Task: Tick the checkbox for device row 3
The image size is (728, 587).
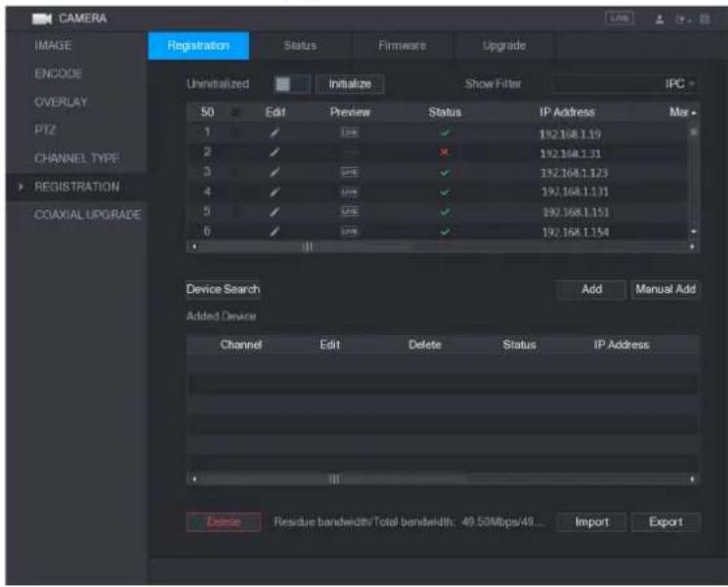Action: (x=236, y=172)
